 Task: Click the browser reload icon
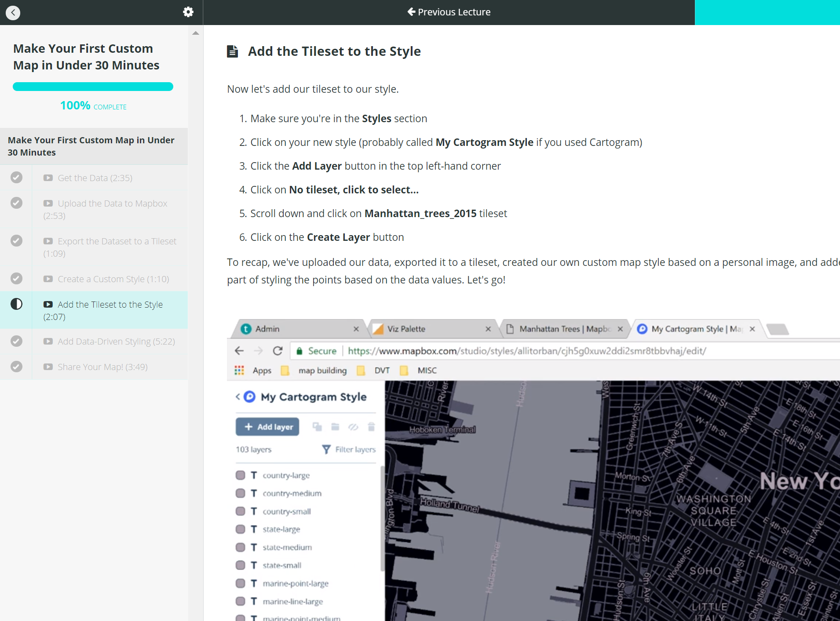coord(278,351)
